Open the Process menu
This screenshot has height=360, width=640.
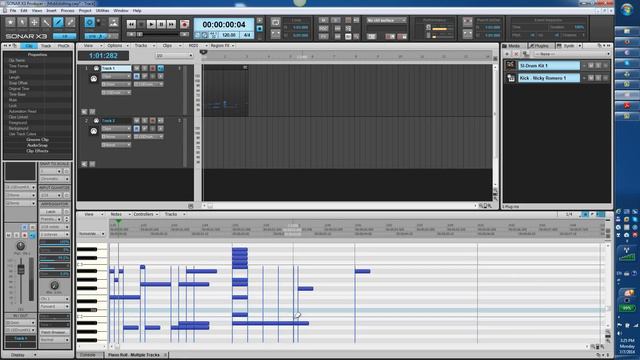point(68,11)
